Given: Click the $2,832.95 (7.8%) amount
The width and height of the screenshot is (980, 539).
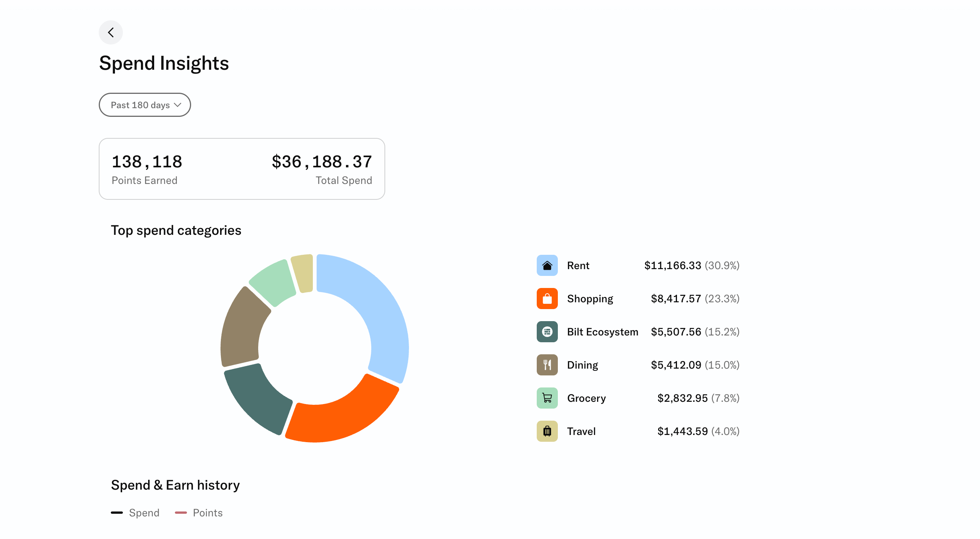Looking at the screenshot, I should (698, 398).
